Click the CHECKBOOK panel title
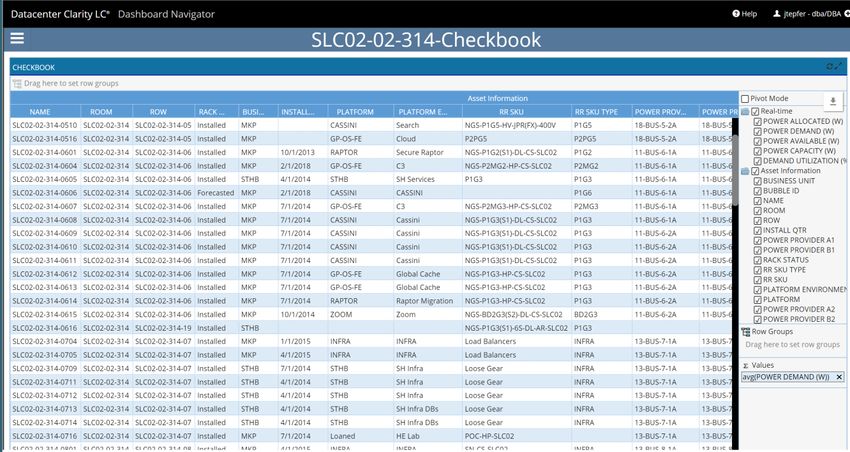850x452 pixels. [34, 67]
